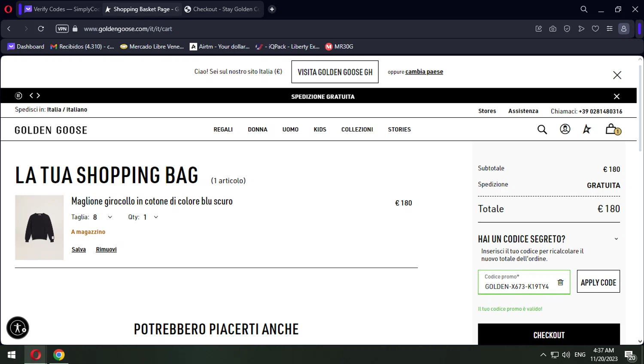Collapse the Hai un codice segreto section
Image resolution: width=644 pixels, height=364 pixels.
click(x=616, y=239)
